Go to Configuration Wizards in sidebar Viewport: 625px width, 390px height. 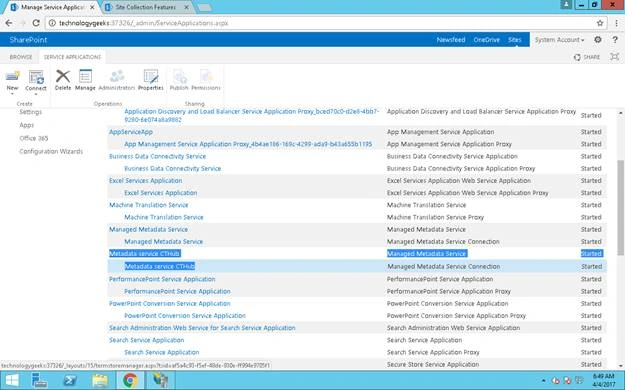click(x=51, y=151)
